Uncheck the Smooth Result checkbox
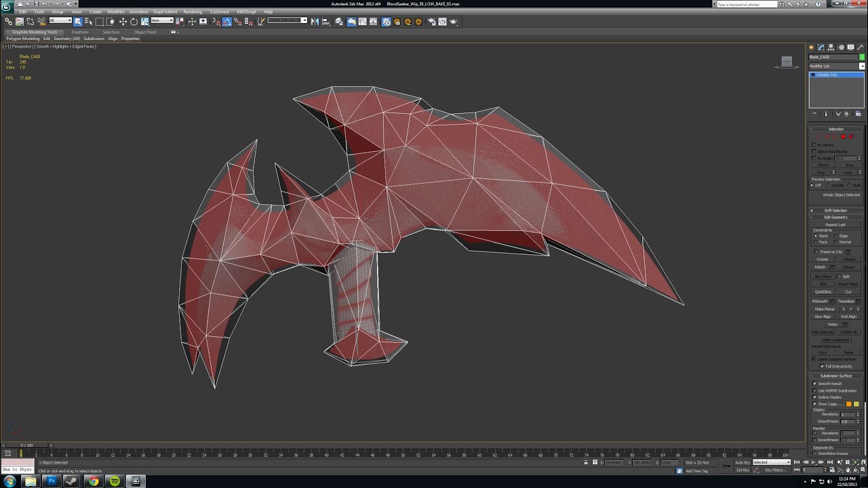Screen dimensions: 868x488 point(814,384)
